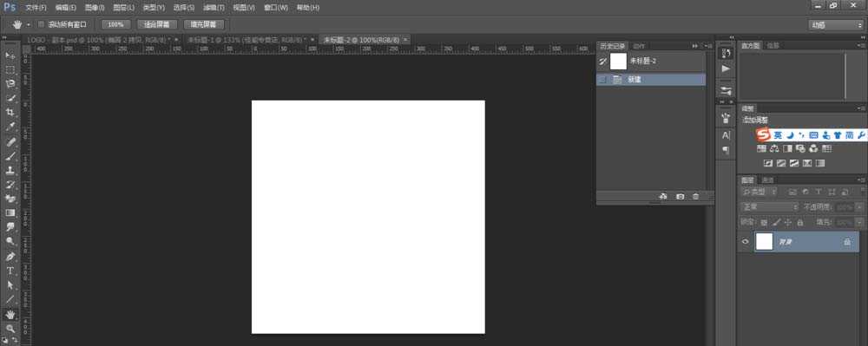Click the 适合屏幕 button
The height and width of the screenshot is (346, 868).
[156, 24]
